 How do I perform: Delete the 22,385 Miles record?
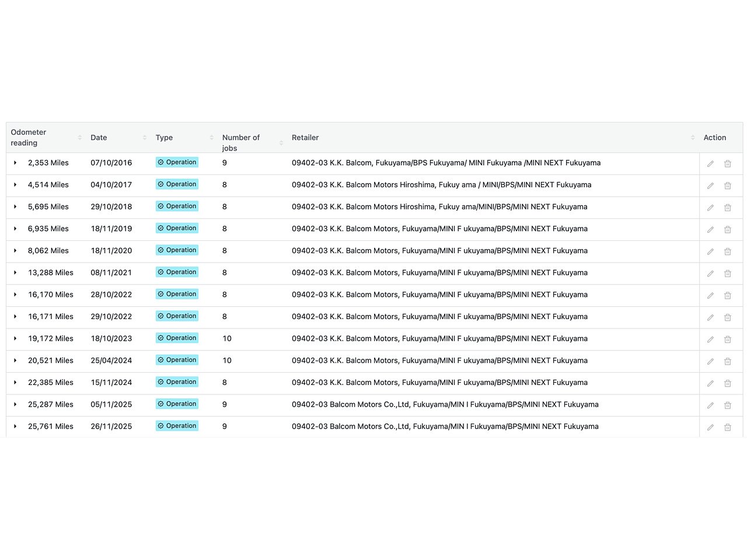[x=728, y=383]
